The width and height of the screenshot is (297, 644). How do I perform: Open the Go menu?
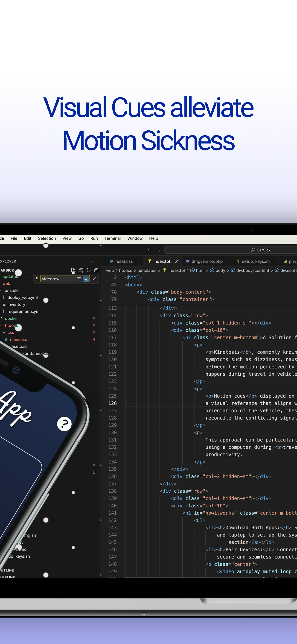click(x=81, y=238)
